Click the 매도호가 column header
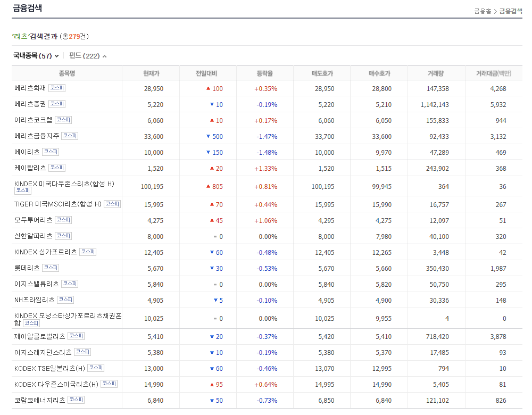This screenshot has width=532, height=415. (322, 73)
